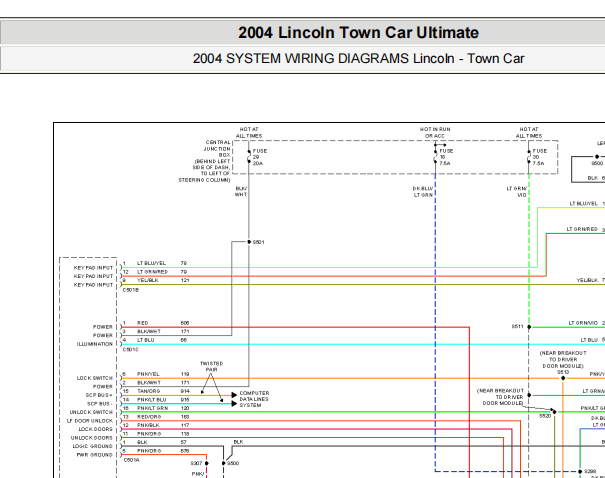Image resolution: width=605 pixels, height=478 pixels.
Task: Click the 'COMPUTER DATA LINES SYSTEM' reference
Action: click(x=254, y=399)
